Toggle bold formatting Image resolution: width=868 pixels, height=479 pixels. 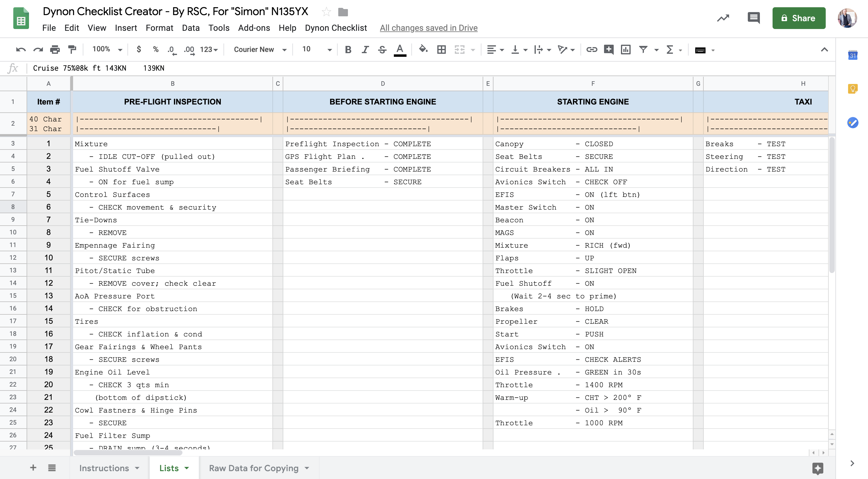(x=348, y=50)
